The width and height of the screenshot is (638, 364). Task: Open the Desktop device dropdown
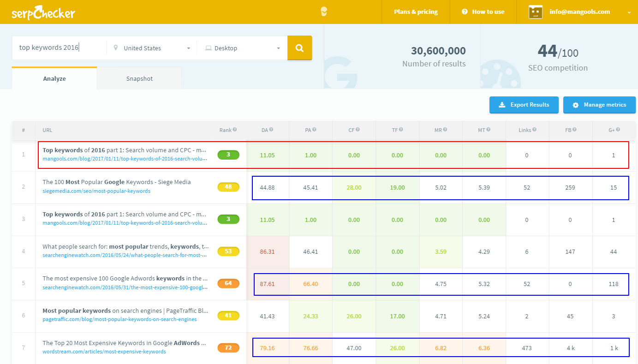(242, 48)
